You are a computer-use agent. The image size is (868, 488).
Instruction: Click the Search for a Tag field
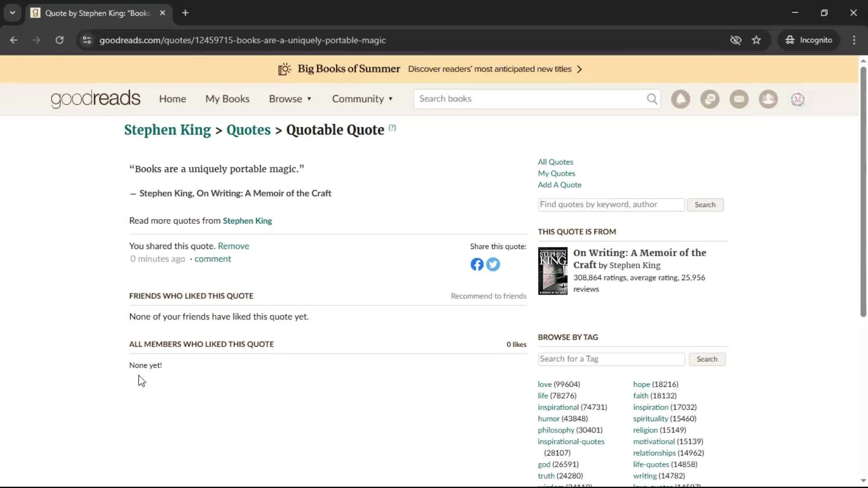point(611,359)
